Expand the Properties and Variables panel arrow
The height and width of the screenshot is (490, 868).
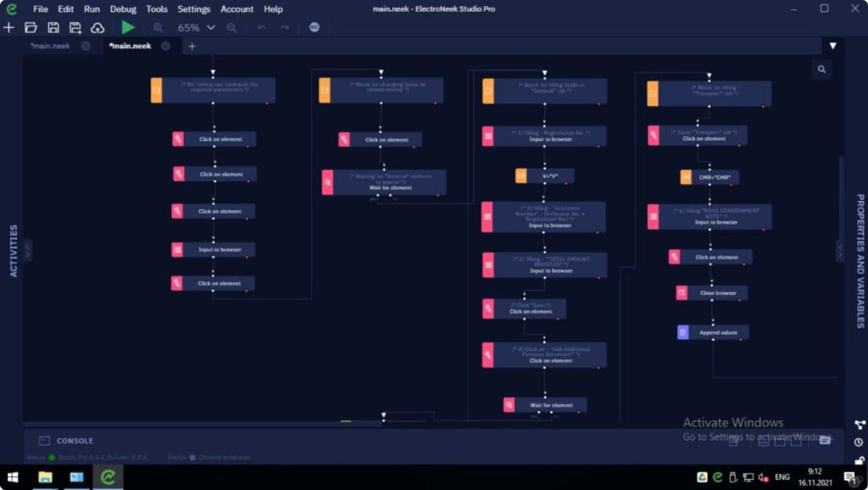coord(840,250)
